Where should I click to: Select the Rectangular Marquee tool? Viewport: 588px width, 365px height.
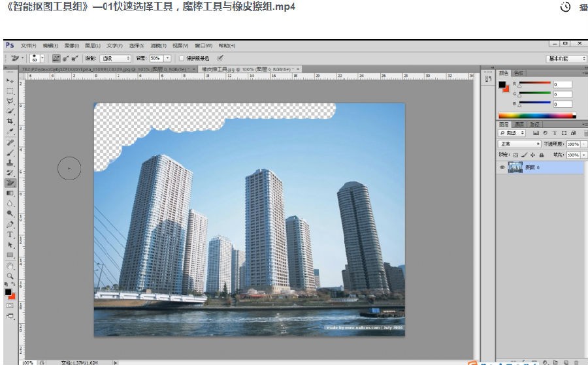[10, 91]
